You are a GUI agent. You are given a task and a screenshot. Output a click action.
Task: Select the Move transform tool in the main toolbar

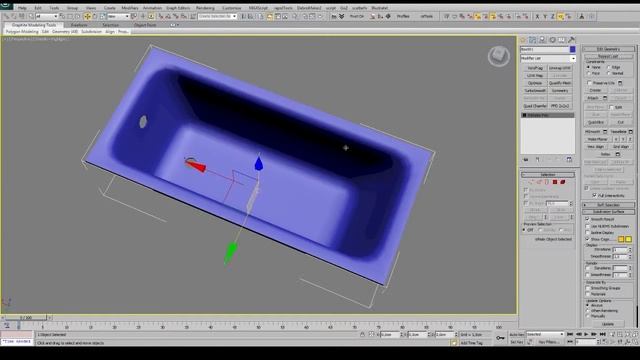[x=87, y=16]
